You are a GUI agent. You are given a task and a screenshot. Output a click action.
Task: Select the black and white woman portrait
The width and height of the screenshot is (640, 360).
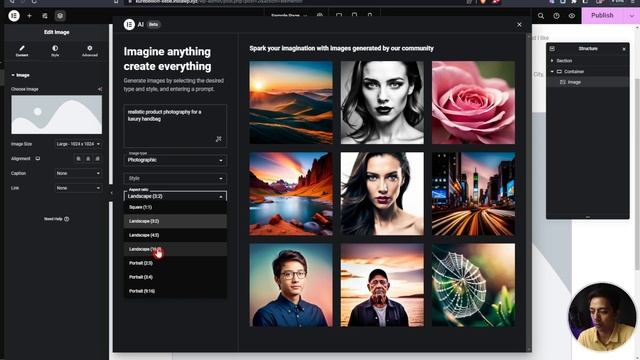point(382,102)
